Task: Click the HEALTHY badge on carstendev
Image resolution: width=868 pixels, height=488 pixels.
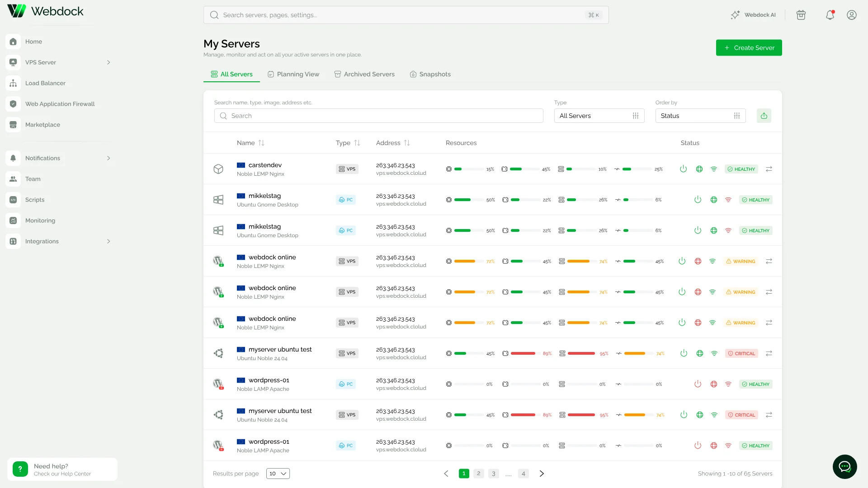Action: 741,169
